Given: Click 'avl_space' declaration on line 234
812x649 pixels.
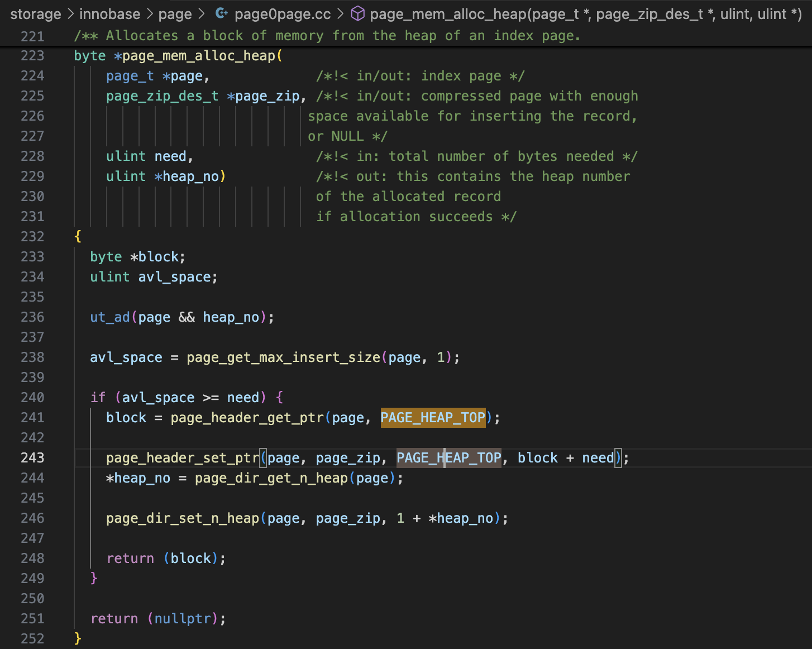Looking at the screenshot, I should pos(175,277).
